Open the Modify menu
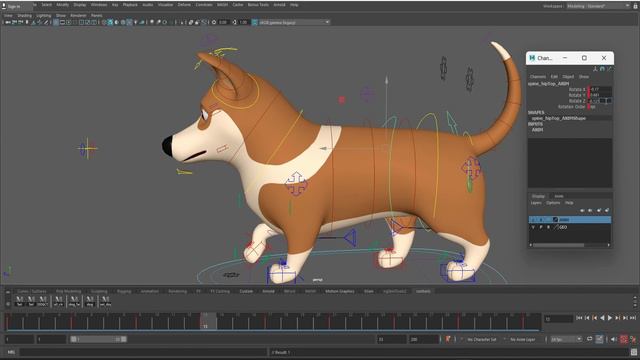 [x=62, y=5]
